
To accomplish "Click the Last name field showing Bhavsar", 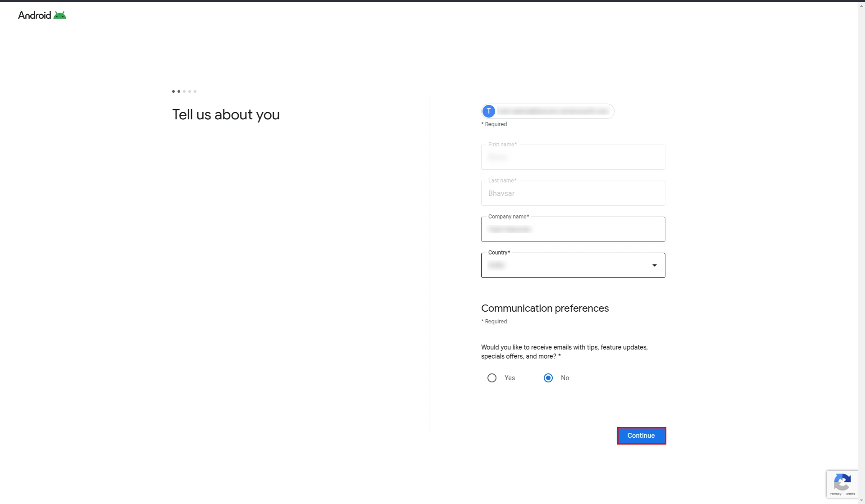I will [x=573, y=193].
